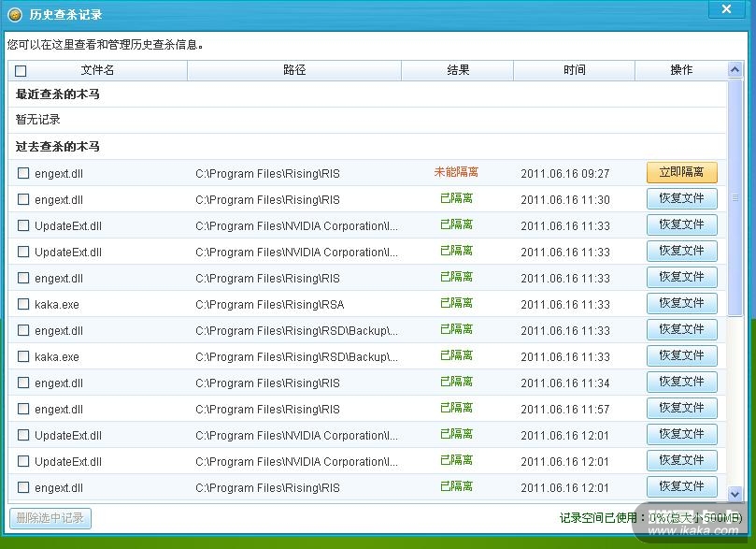Click the 过去查杀的木马 section heading
Image resolution: width=756 pixels, height=549 pixels.
57,146
